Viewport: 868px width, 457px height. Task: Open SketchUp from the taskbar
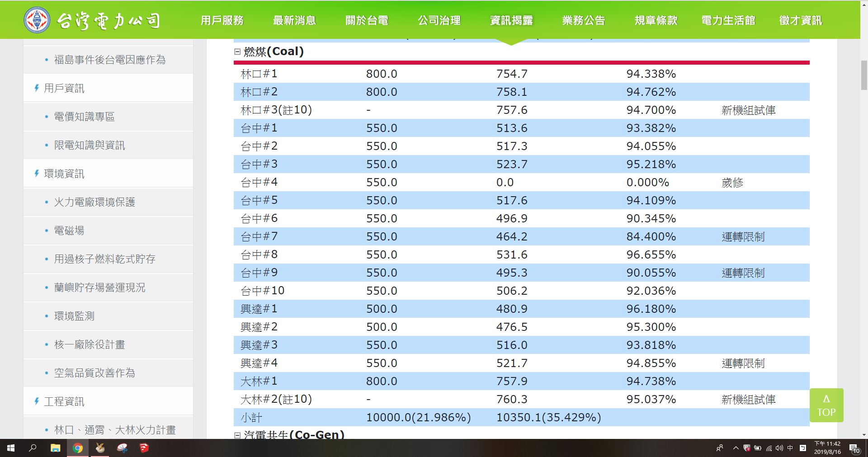pyautogui.click(x=144, y=448)
